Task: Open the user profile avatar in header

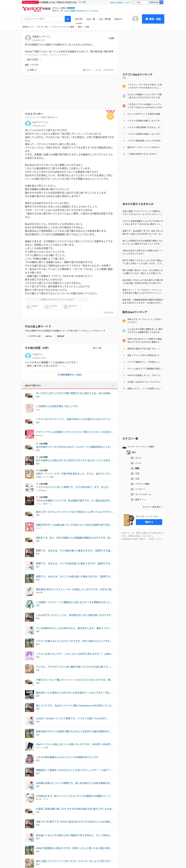Action: (x=135, y=19)
